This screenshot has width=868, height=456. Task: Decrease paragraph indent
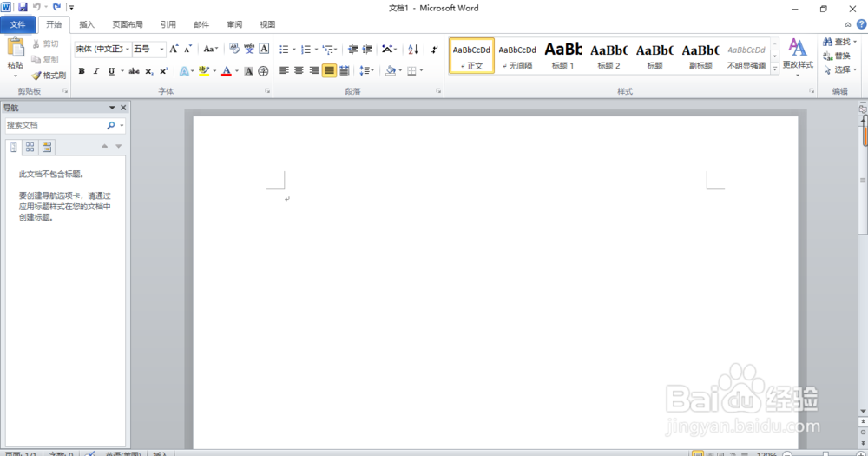[x=352, y=50]
